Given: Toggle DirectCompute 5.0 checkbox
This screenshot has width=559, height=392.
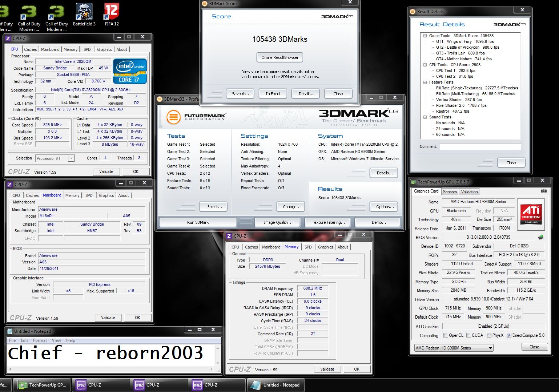Looking at the screenshot, I should [509, 335].
